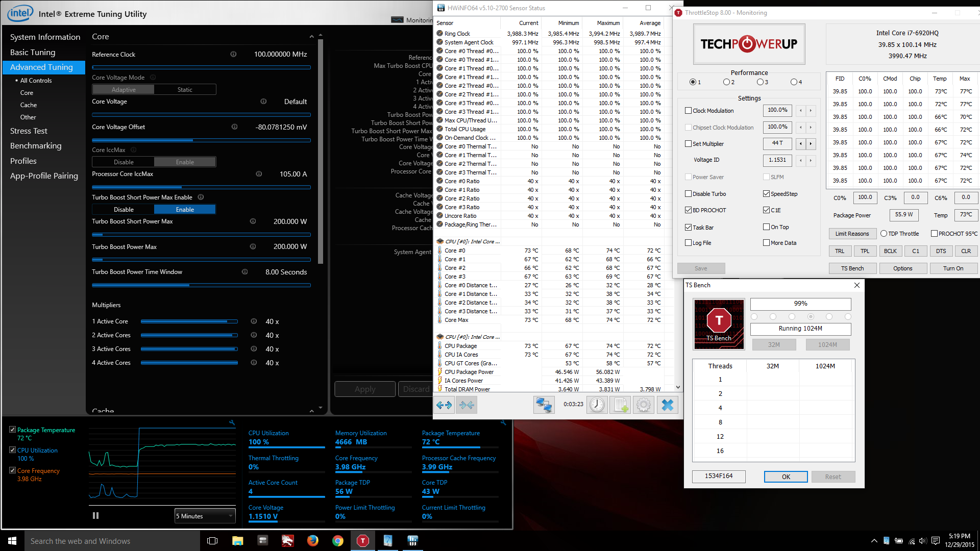The height and width of the screenshot is (551, 980).
Task: Click info icon beside Processor Core IccMax
Action: [x=259, y=174]
